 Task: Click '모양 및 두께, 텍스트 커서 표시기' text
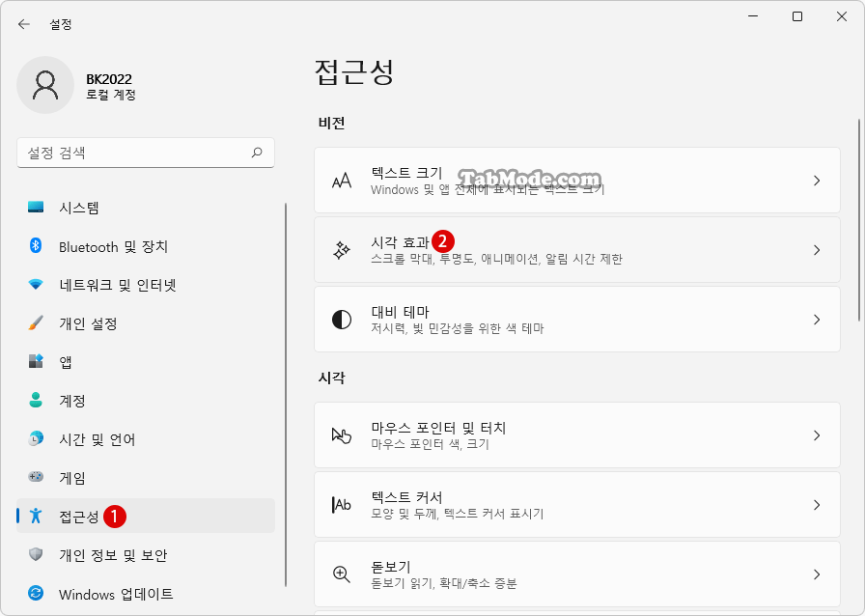click(x=458, y=514)
